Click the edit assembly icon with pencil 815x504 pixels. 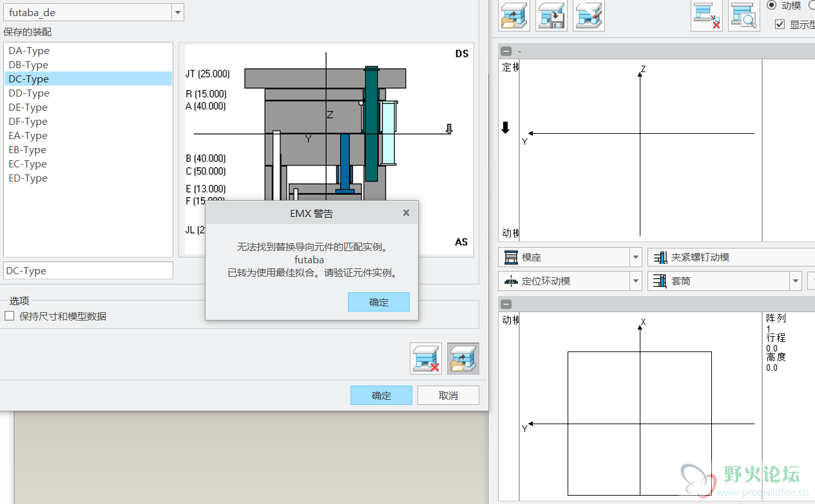pos(588,16)
